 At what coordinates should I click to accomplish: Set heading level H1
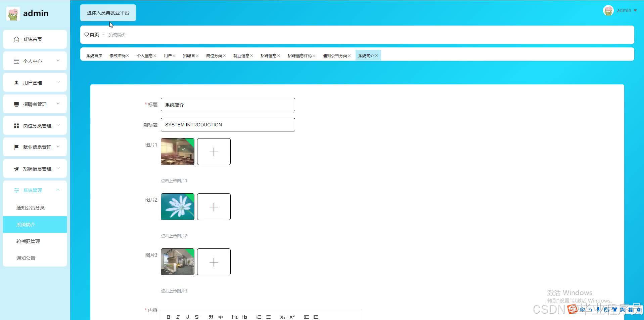(x=235, y=317)
